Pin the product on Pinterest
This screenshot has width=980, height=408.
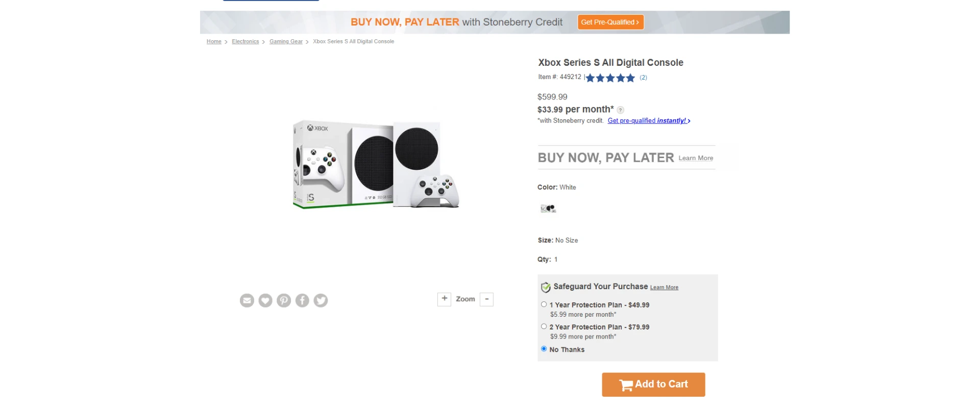(284, 300)
